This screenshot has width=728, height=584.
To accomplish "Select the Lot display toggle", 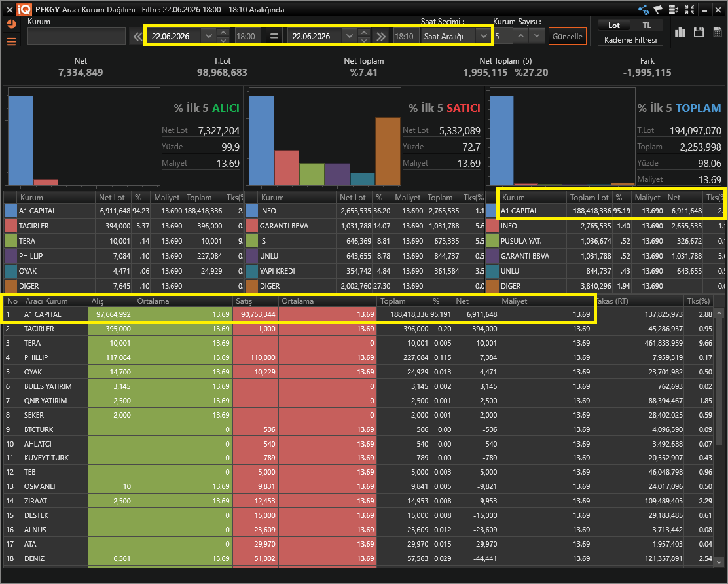I will click(614, 26).
